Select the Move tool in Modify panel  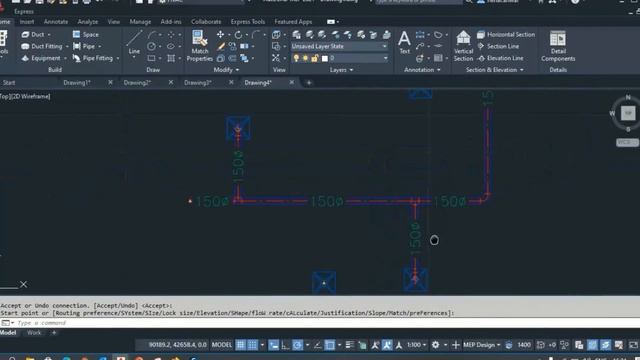pyautogui.click(x=220, y=35)
